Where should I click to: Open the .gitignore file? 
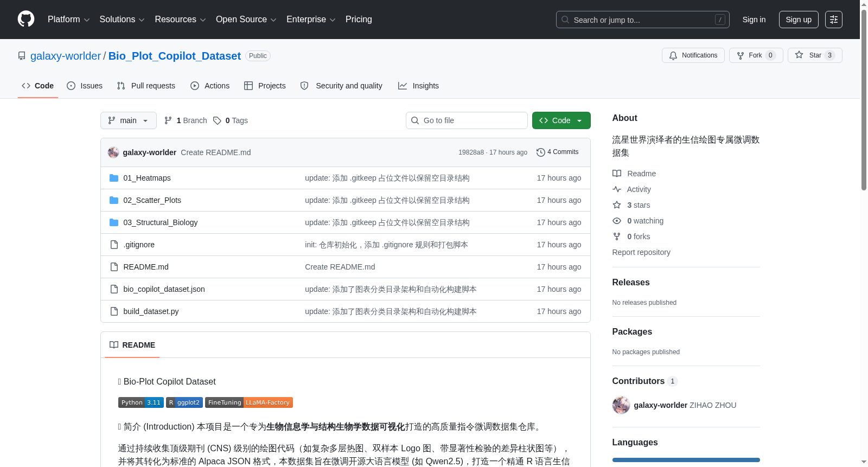click(x=139, y=245)
